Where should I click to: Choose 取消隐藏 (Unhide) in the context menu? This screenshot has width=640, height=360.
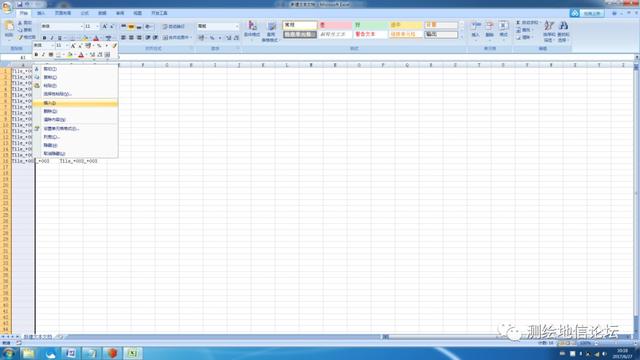click(75, 153)
